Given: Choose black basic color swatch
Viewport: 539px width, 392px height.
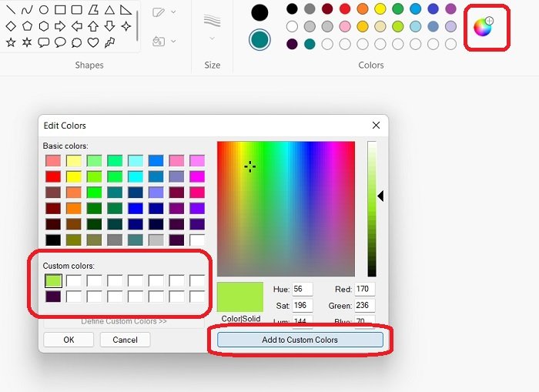Looking at the screenshot, I should point(53,240).
